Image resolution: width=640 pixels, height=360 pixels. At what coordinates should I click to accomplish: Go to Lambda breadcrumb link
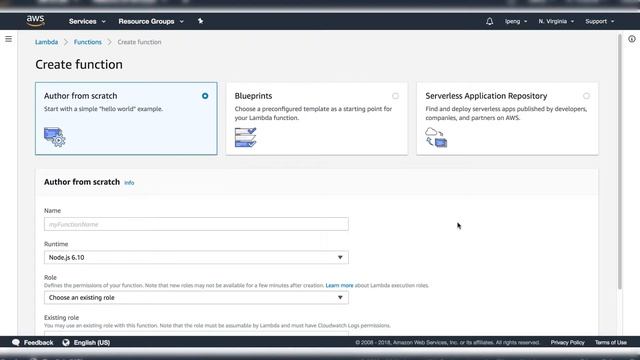coord(47,42)
